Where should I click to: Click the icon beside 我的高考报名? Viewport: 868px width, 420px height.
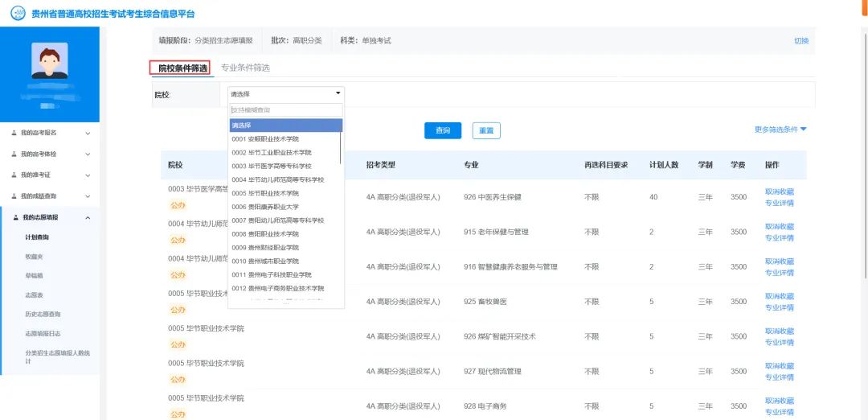click(x=14, y=133)
